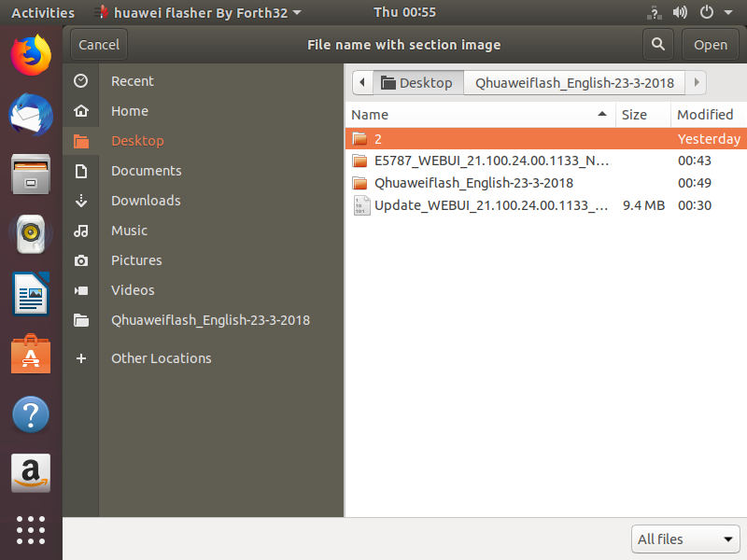The height and width of the screenshot is (560, 747).
Task: Launch Thunderbird mail from the dock
Action: (31, 115)
